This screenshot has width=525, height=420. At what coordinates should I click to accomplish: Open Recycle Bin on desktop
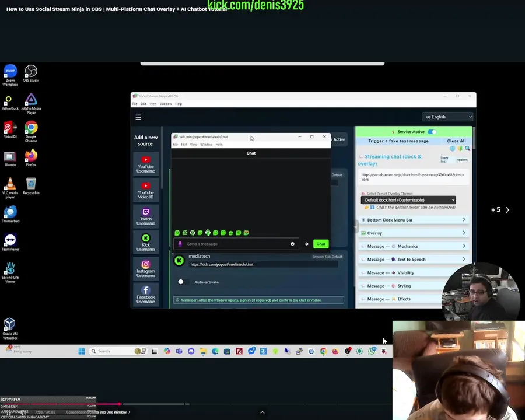pos(31,186)
